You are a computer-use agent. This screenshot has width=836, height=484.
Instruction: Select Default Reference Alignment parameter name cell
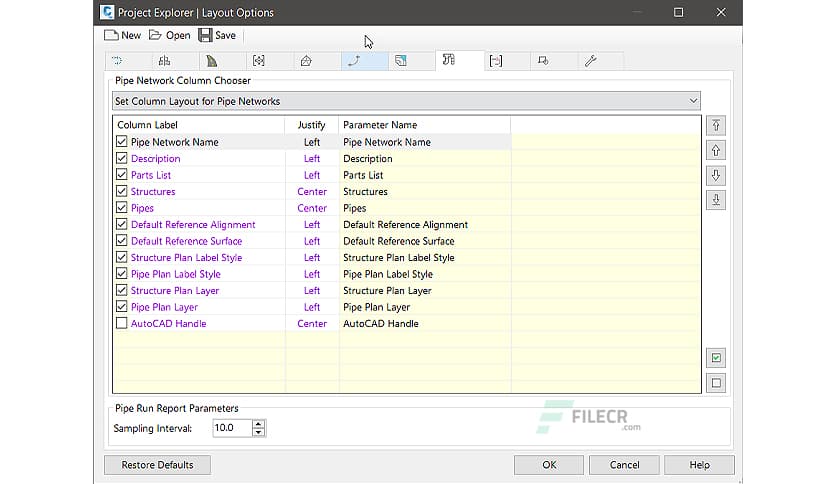point(424,224)
